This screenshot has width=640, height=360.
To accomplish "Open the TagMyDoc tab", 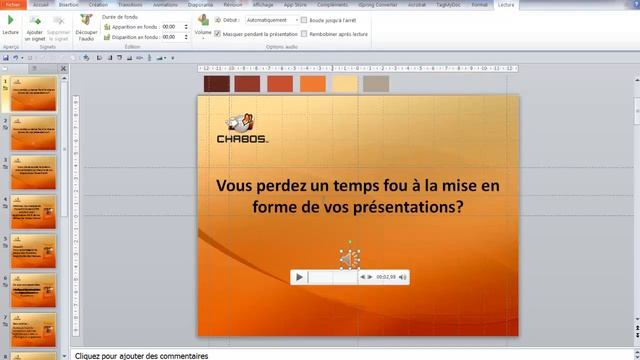I will pos(448,4).
